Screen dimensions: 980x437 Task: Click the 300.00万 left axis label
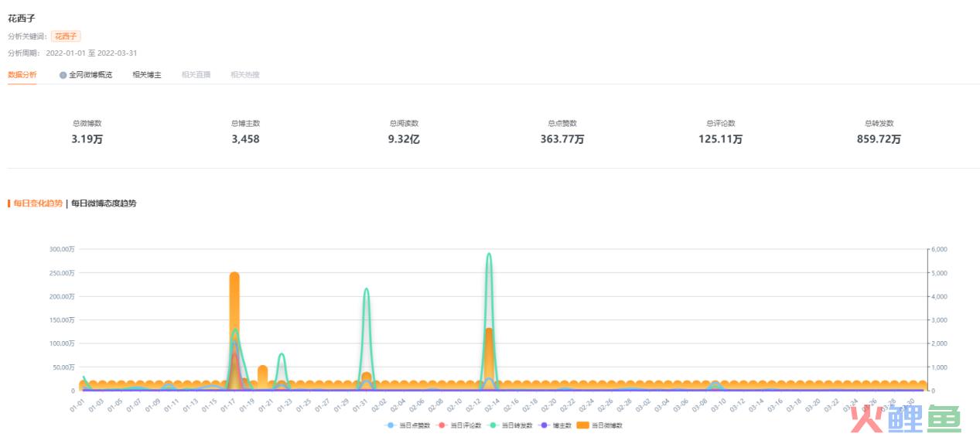point(62,249)
